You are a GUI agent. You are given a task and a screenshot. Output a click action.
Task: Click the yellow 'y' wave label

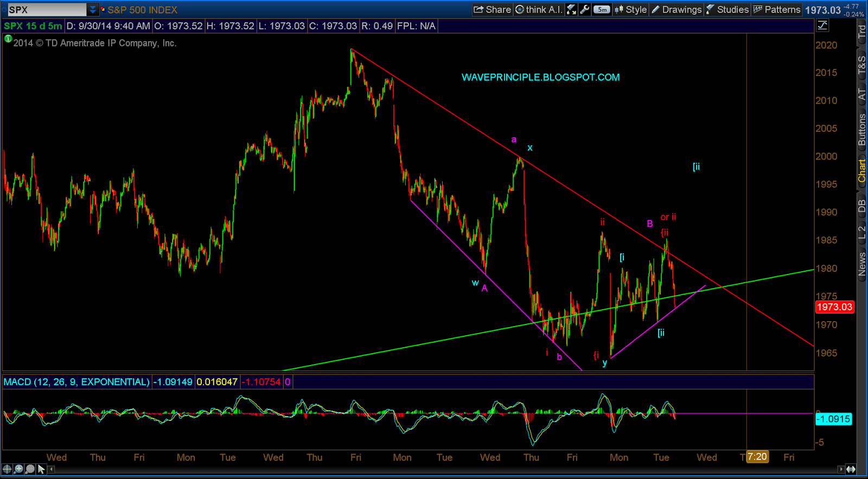tap(604, 363)
